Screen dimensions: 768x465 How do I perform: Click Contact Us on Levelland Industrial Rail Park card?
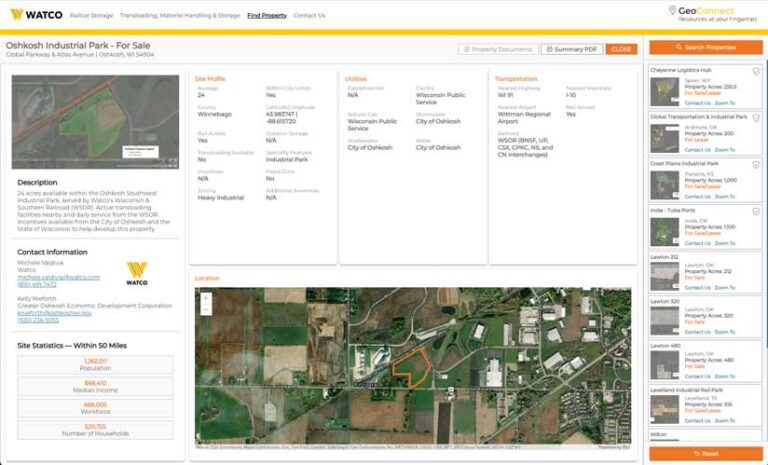coord(697,420)
